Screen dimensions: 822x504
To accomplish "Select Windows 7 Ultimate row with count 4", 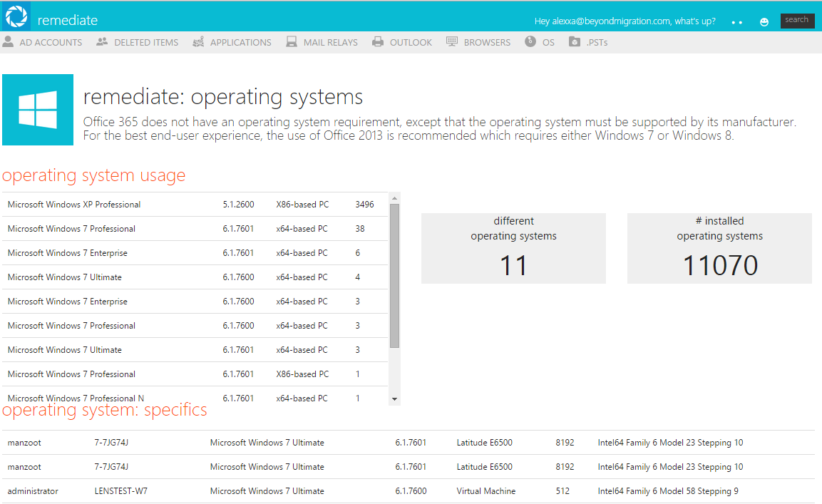I will pyautogui.click(x=195, y=277).
